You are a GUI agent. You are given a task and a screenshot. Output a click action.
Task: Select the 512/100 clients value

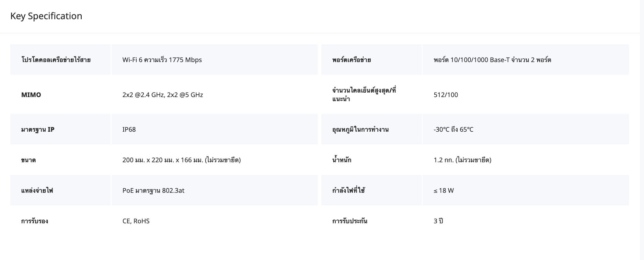(x=446, y=95)
